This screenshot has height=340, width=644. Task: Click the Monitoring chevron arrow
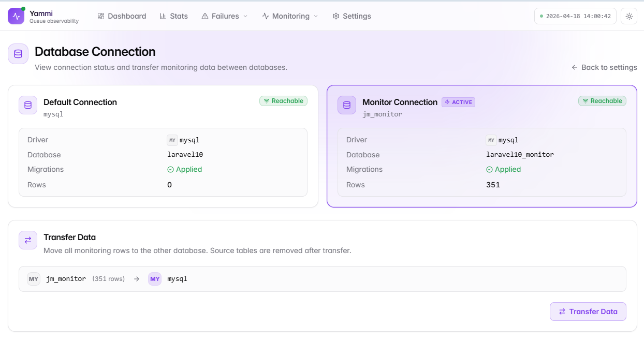pyautogui.click(x=316, y=16)
